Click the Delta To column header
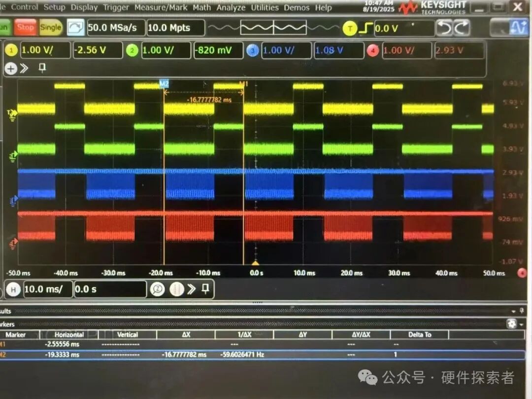The height and width of the screenshot is (399, 532). [x=420, y=335]
